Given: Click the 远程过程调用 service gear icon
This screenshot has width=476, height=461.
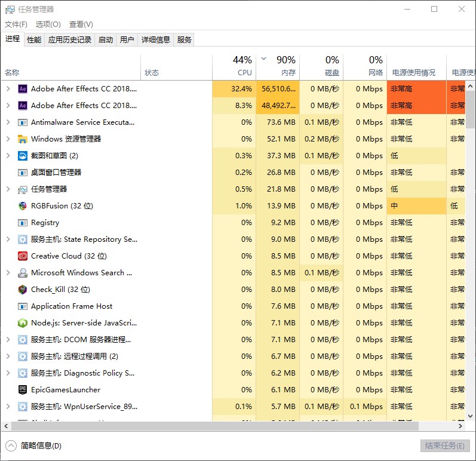Looking at the screenshot, I should point(23,356).
